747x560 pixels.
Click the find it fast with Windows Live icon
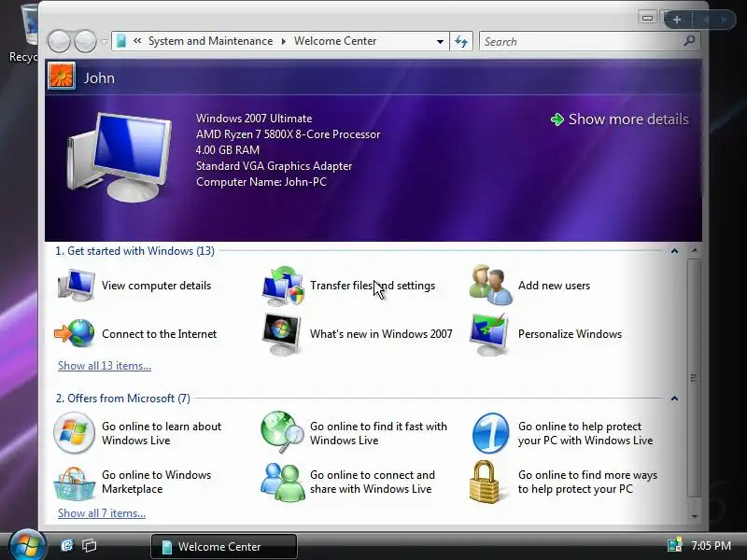coord(283,432)
